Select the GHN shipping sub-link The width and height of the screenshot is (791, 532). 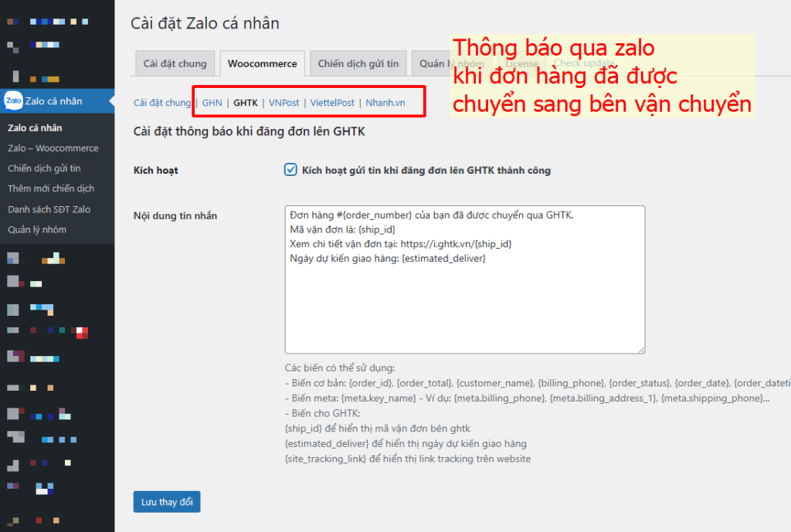[x=212, y=103]
